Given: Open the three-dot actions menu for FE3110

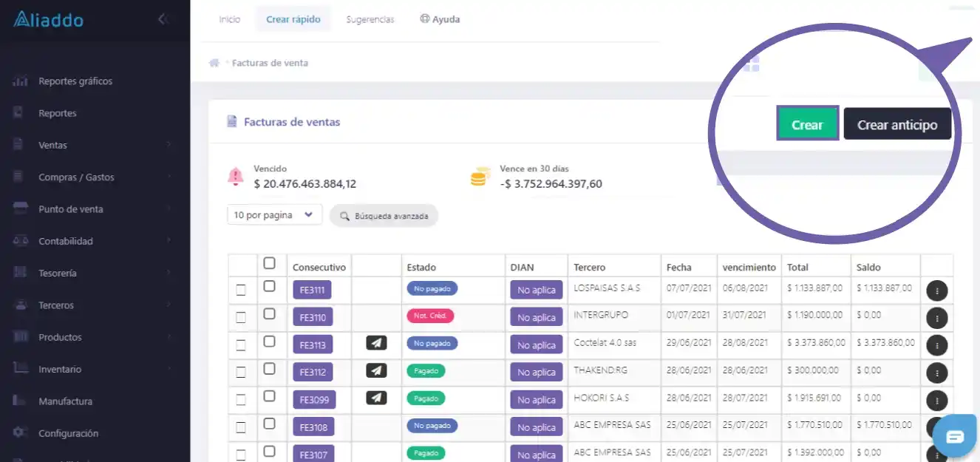Looking at the screenshot, I should [x=937, y=319].
